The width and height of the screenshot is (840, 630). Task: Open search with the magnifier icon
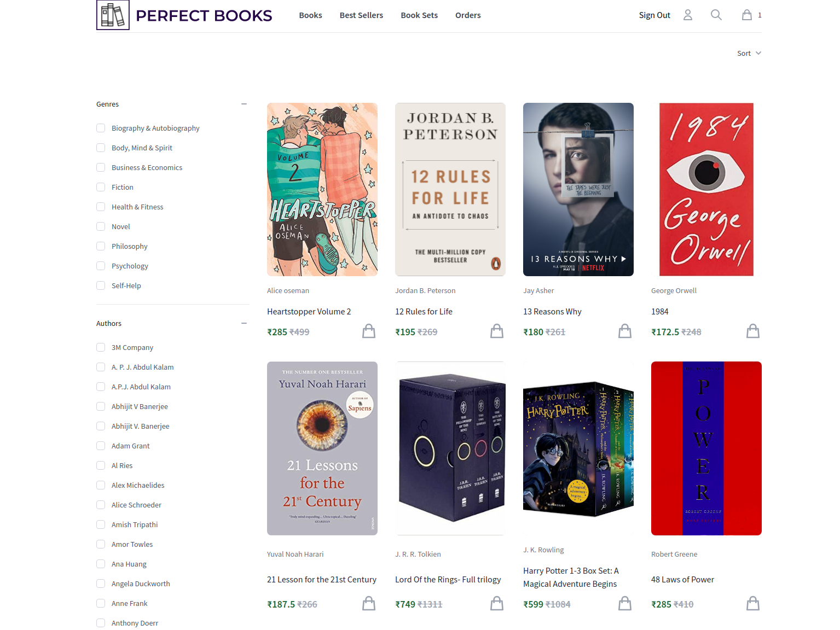[716, 15]
